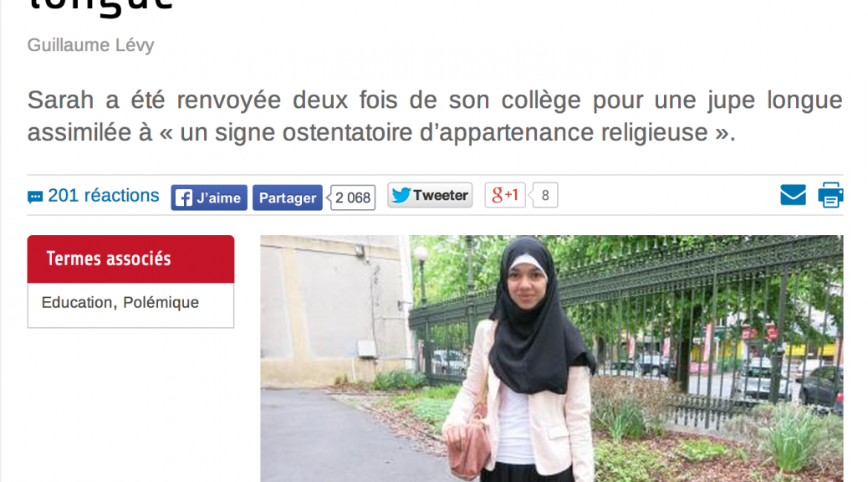Open the author link Guillaume Lévy
This screenshot has width=868, height=482.
click(x=91, y=45)
